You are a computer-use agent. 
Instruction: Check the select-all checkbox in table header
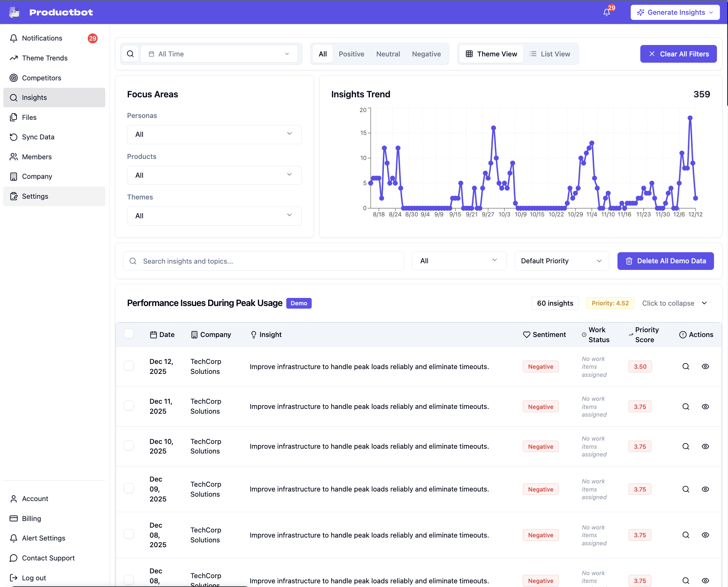[x=129, y=334]
